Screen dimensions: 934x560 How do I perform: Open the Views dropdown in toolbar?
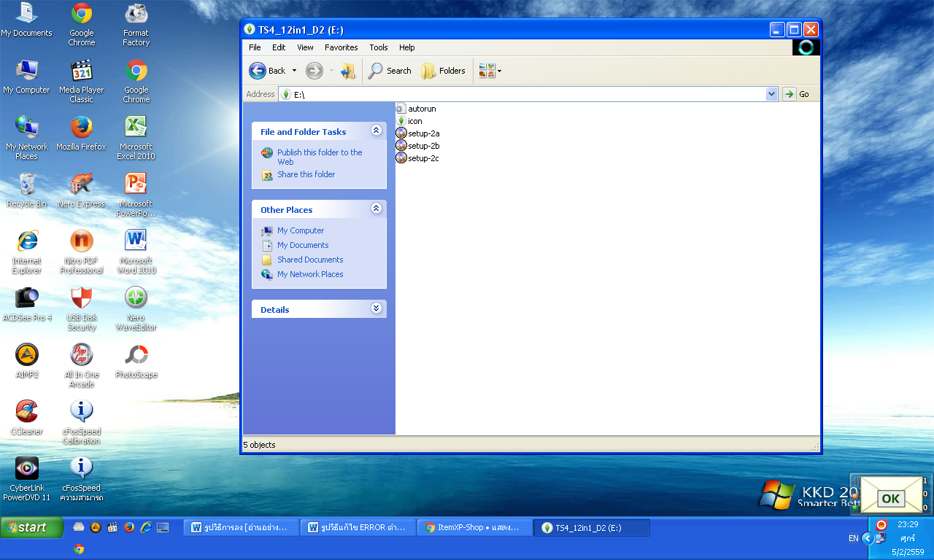(x=490, y=71)
